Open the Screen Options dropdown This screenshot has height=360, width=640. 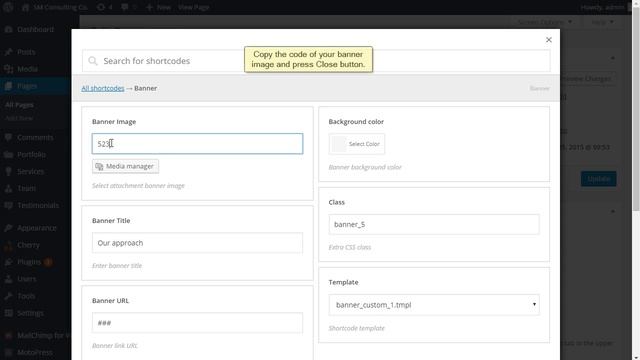(x=545, y=22)
